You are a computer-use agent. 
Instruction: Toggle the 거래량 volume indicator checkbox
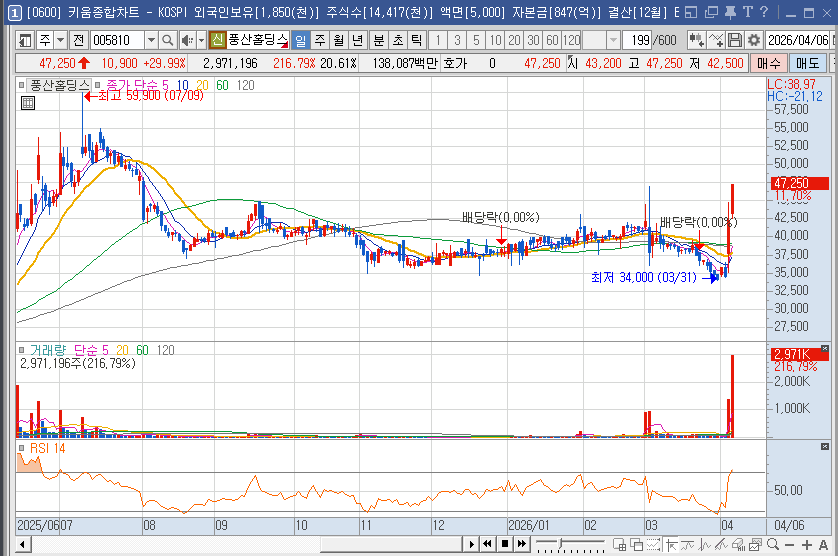(x=21, y=350)
